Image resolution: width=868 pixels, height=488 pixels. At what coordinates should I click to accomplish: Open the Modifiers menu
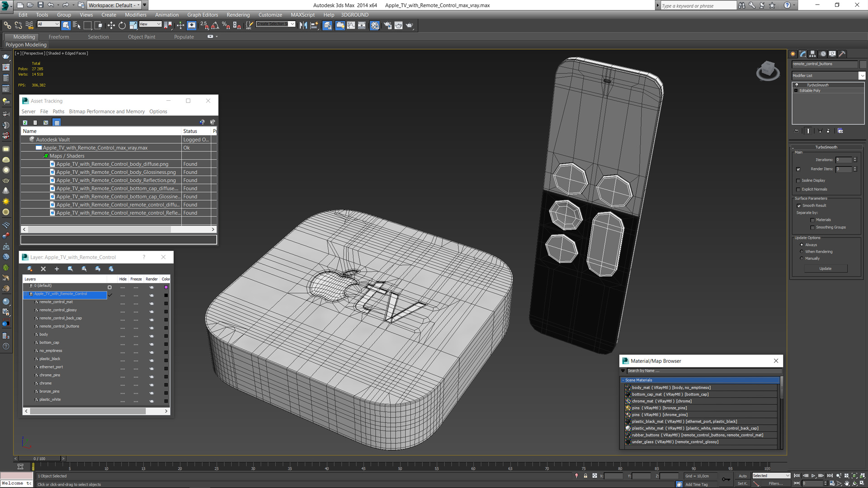pos(136,15)
